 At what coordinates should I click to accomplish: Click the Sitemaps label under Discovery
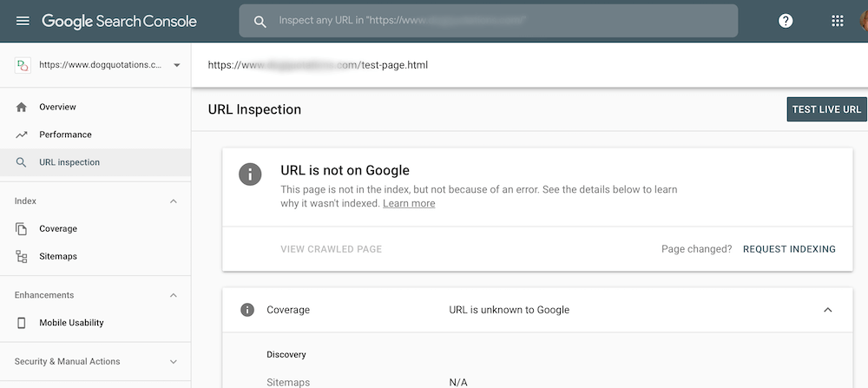click(288, 382)
